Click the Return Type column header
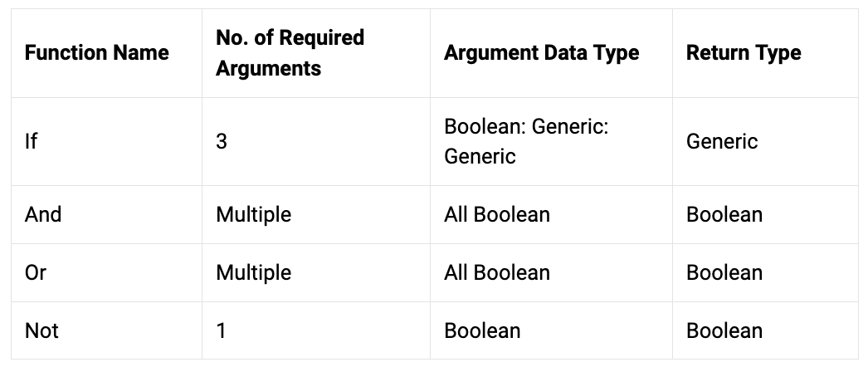 click(x=744, y=53)
